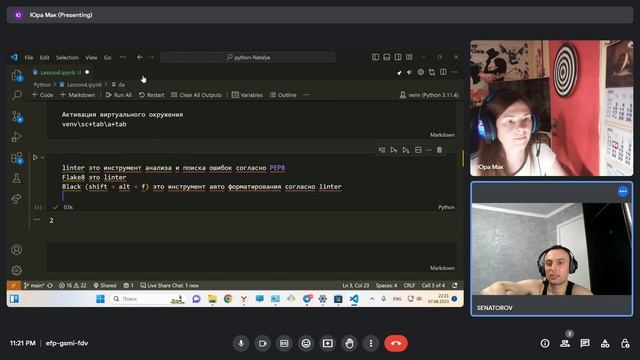This screenshot has height=360, width=640.
Task: Go back in VS Code navigation
Action: [140, 58]
